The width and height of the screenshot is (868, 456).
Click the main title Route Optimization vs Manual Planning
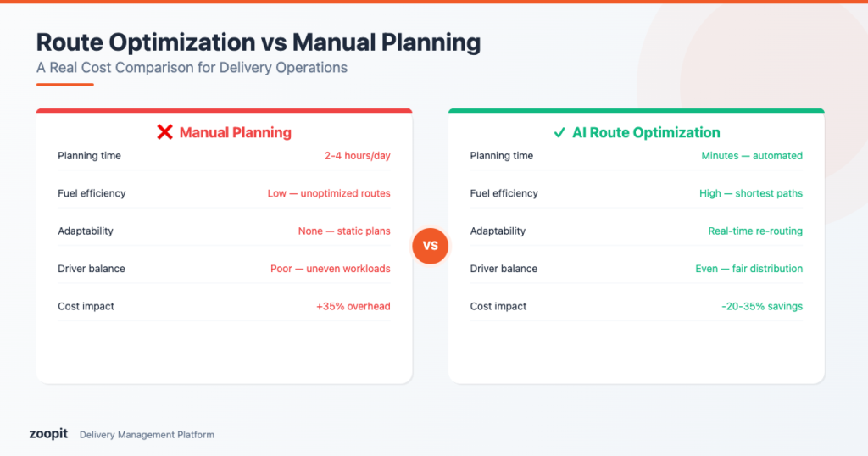(259, 42)
